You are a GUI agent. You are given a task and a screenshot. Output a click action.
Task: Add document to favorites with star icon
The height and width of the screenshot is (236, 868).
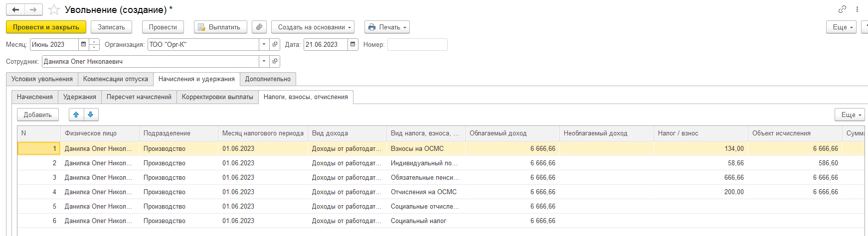tap(54, 10)
